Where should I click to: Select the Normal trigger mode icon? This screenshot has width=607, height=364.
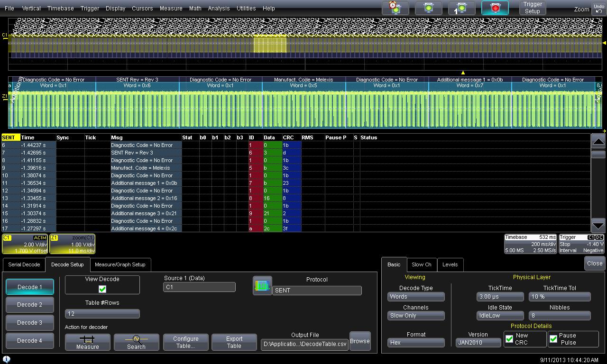428,8
